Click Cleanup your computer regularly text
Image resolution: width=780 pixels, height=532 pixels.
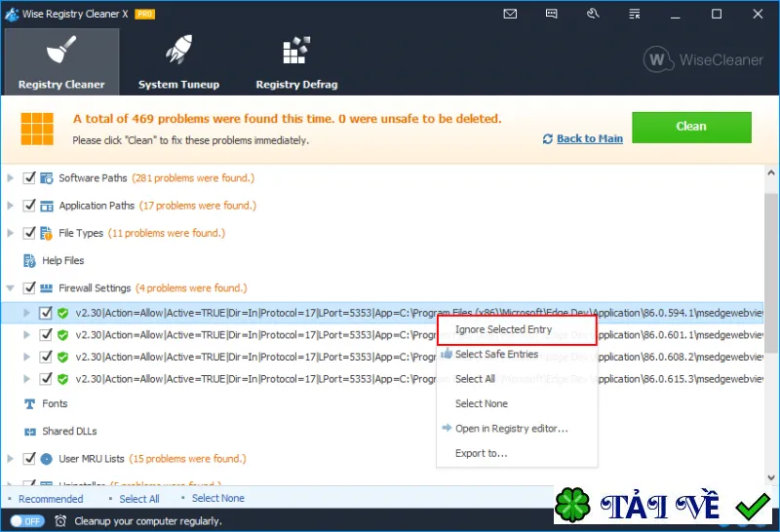point(148,521)
